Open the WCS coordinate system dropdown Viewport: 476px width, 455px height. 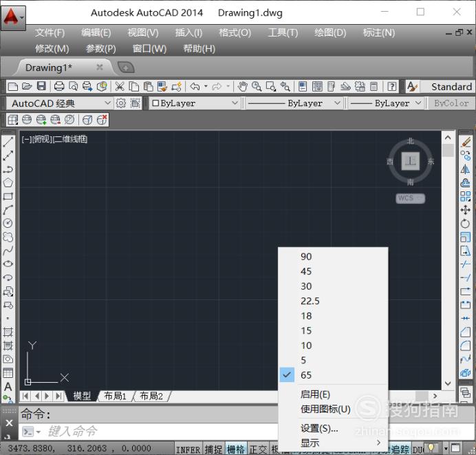[410, 198]
